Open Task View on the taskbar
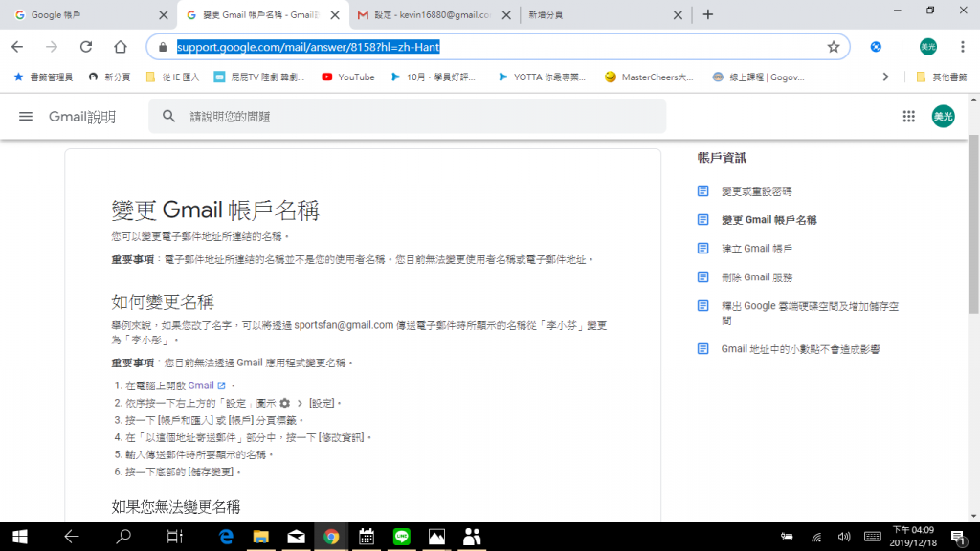Viewport: 980px width, 551px height. pos(174,537)
